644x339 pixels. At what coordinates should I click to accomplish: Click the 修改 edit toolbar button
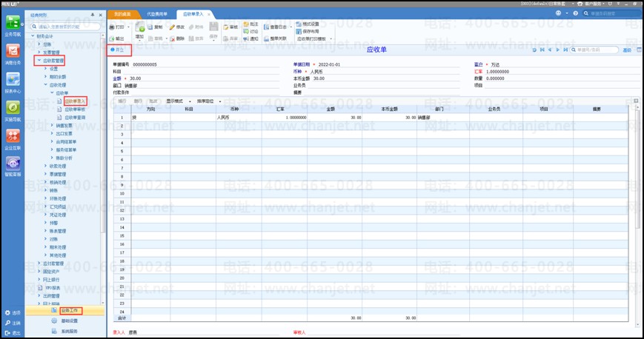click(x=177, y=27)
